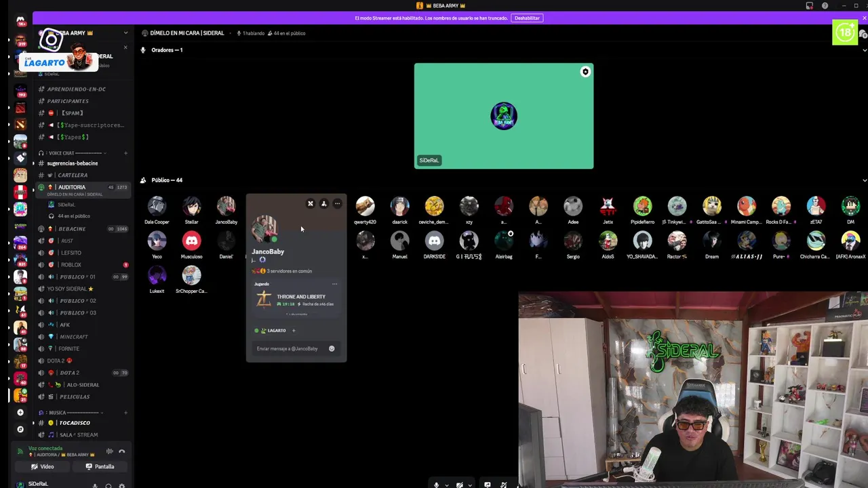
Task: Toggle the stage microphone in the bottom toolbar
Action: point(436,485)
